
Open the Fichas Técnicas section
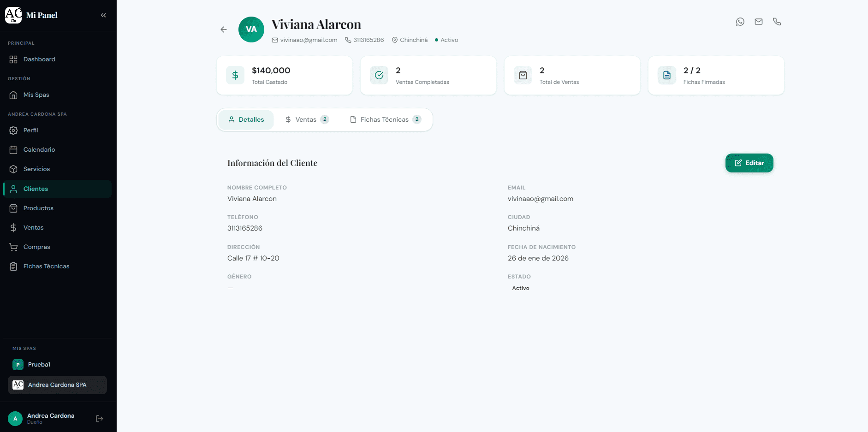point(46,266)
